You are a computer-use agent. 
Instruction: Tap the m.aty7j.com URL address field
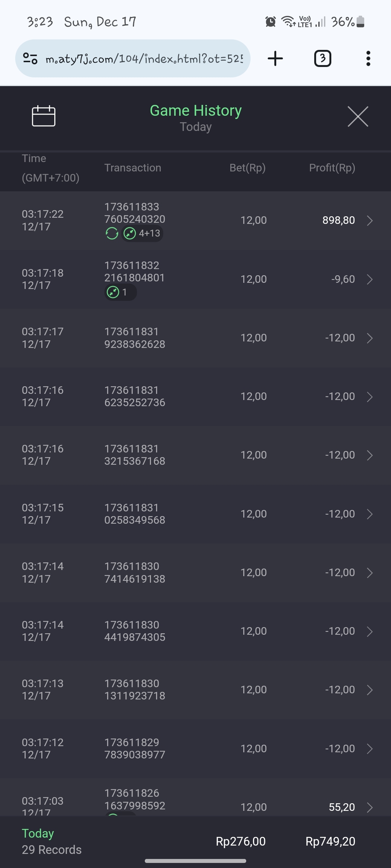pos(144,59)
